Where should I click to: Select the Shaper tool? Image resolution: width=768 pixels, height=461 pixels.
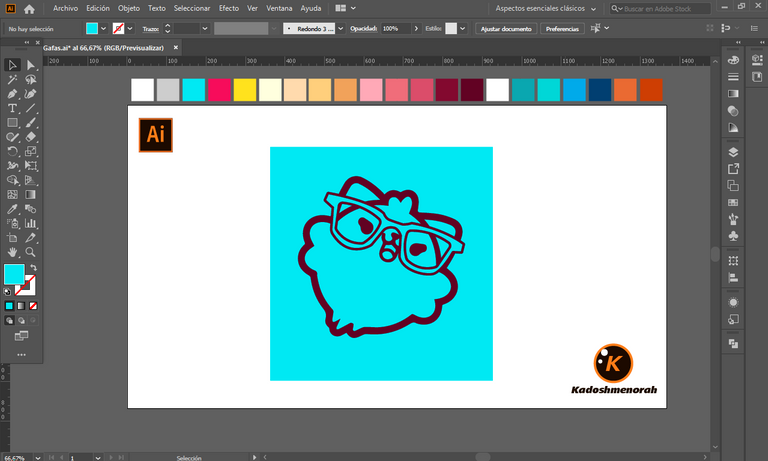[12, 137]
